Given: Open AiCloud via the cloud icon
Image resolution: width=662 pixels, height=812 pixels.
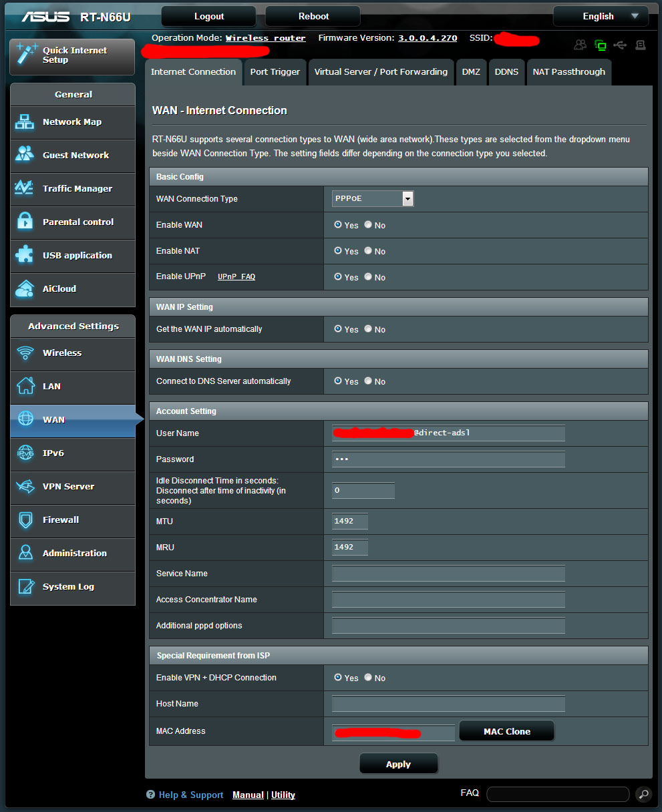Looking at the screenshot, I should (25, 288).
